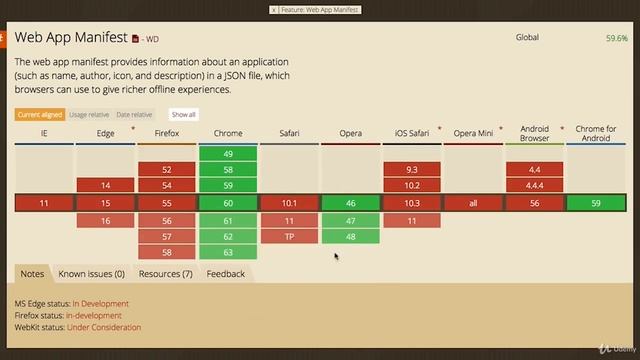Select the Safari 10.1 version cell
The height and width of the screenshot is (360, 640).
coord(289,203)
